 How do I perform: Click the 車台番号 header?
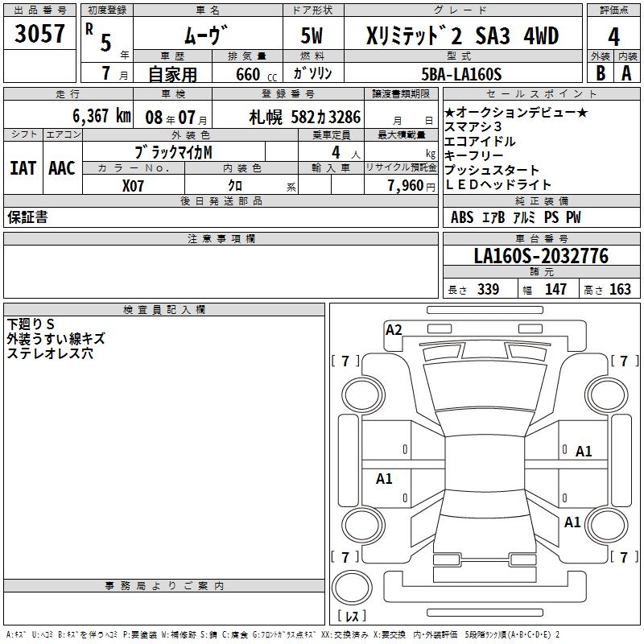(541, 238)
